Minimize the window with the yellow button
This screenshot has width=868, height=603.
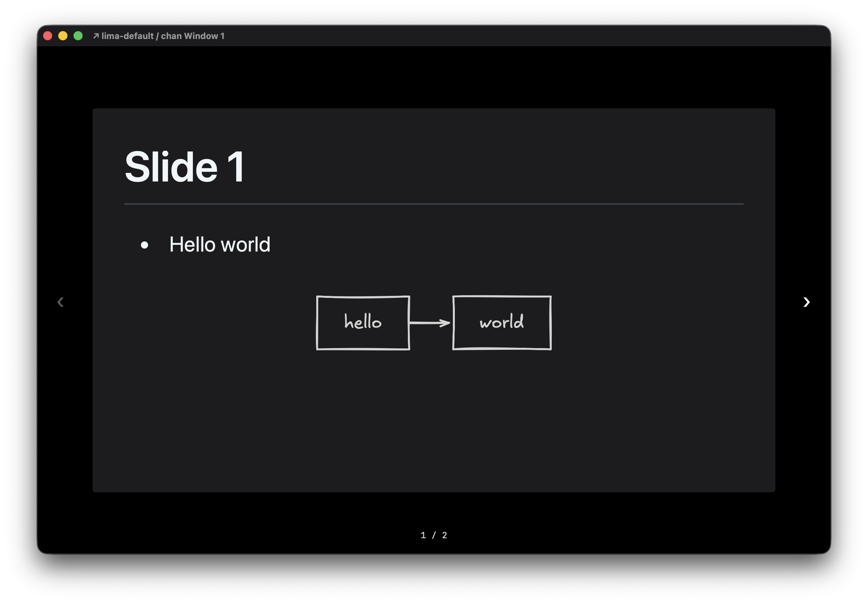pyautogui.click(x=63, y=36)
